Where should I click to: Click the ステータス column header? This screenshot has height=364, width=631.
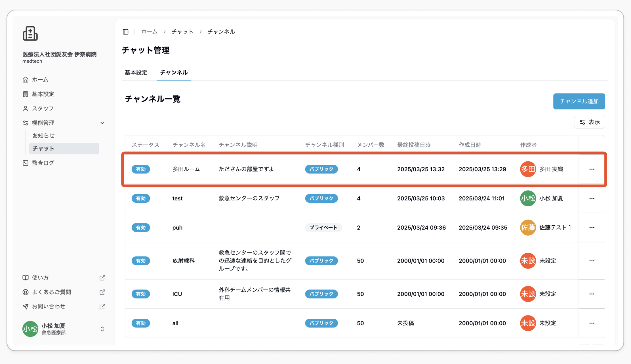(x=146, y=145)
